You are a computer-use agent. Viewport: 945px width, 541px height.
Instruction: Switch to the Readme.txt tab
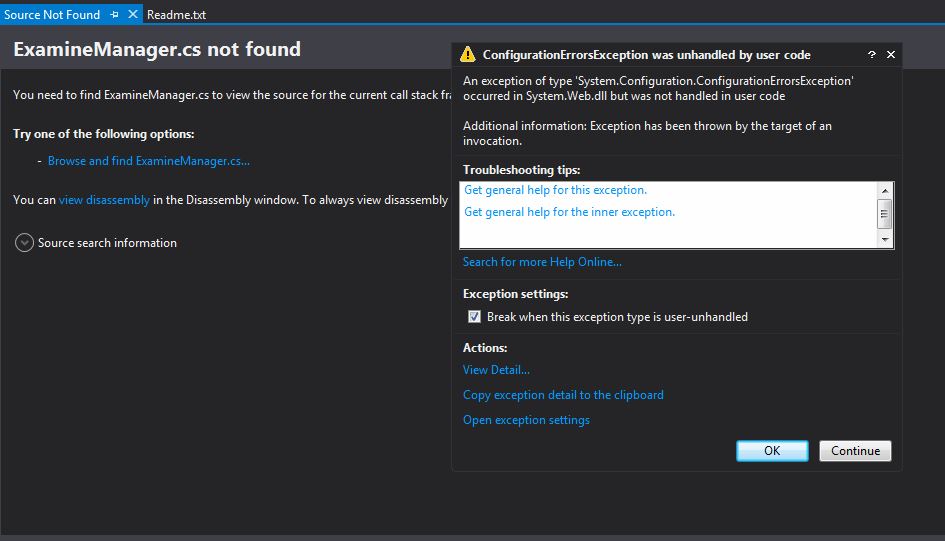[x=176, y=15]
